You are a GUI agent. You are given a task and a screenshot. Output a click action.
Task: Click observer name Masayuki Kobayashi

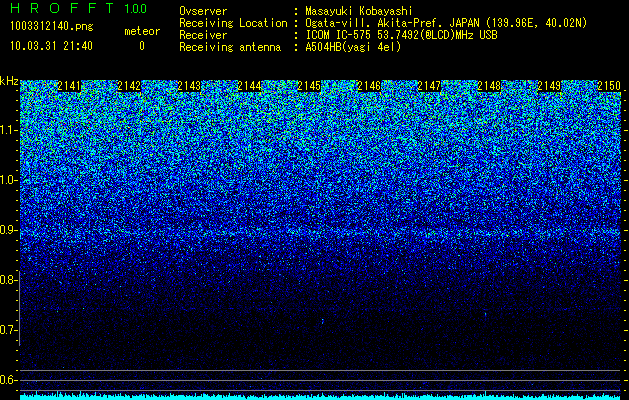(359, 11)
